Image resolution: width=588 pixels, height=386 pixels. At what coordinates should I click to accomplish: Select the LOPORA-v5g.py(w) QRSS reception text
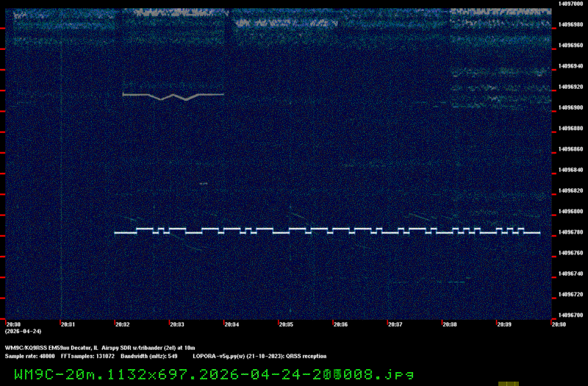[259, 357]
